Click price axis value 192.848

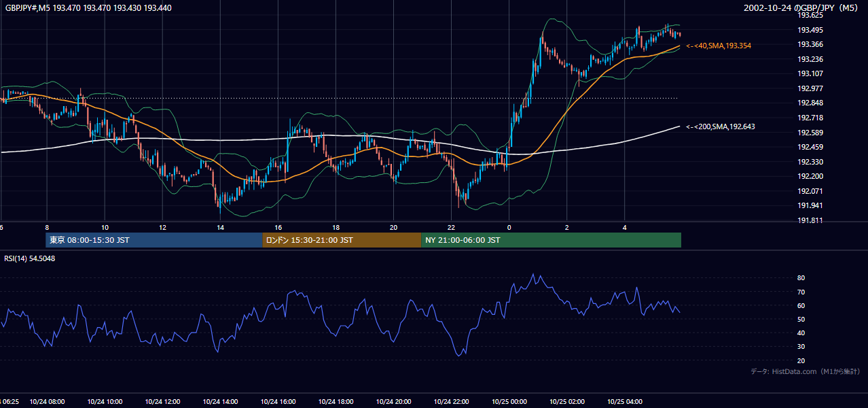point(810,103)
